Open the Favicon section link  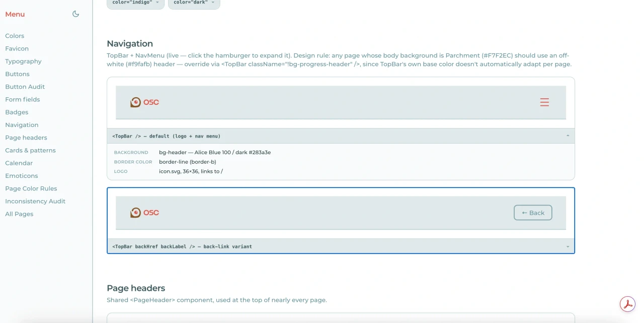coord(17,48)
